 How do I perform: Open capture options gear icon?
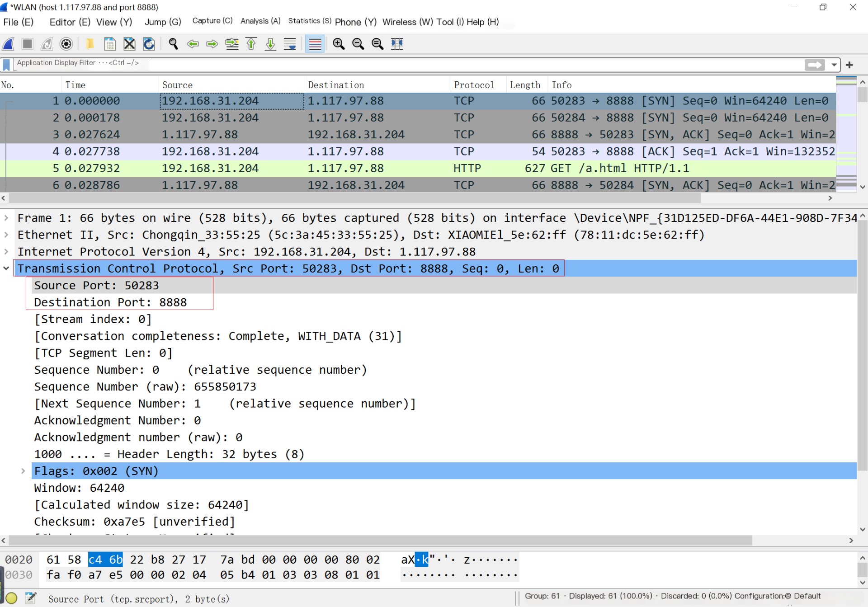(66, 44)
